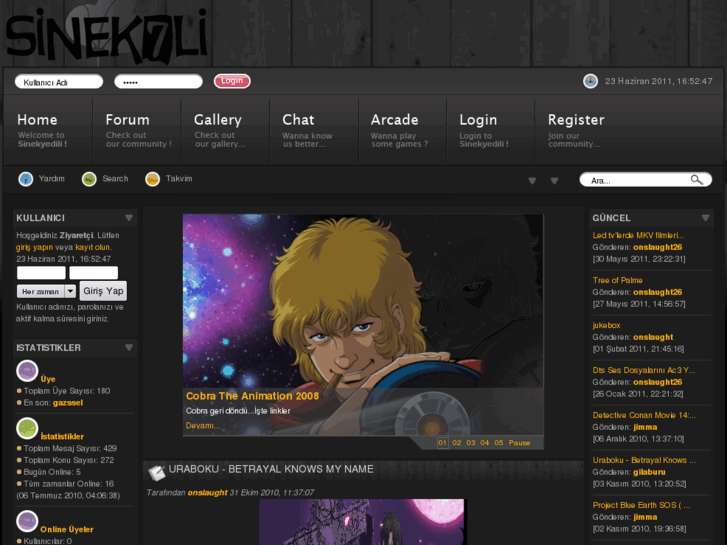Open Detective Conan Movie 14 topic
Viewport: 727px width, 545px height.
pos(644,415)
